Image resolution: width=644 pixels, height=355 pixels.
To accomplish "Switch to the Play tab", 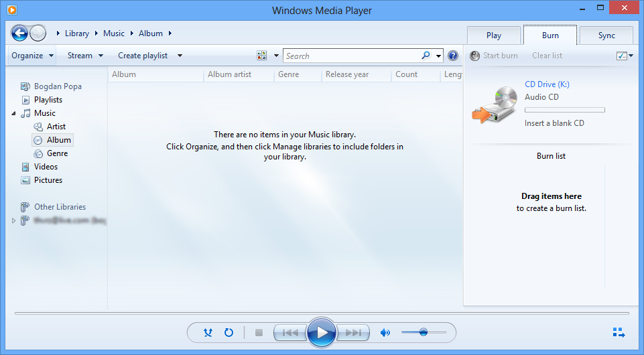I will pos(494,35).
